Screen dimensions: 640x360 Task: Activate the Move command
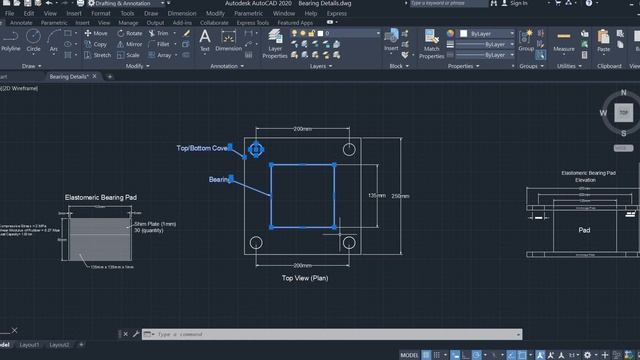click(96, 33)
